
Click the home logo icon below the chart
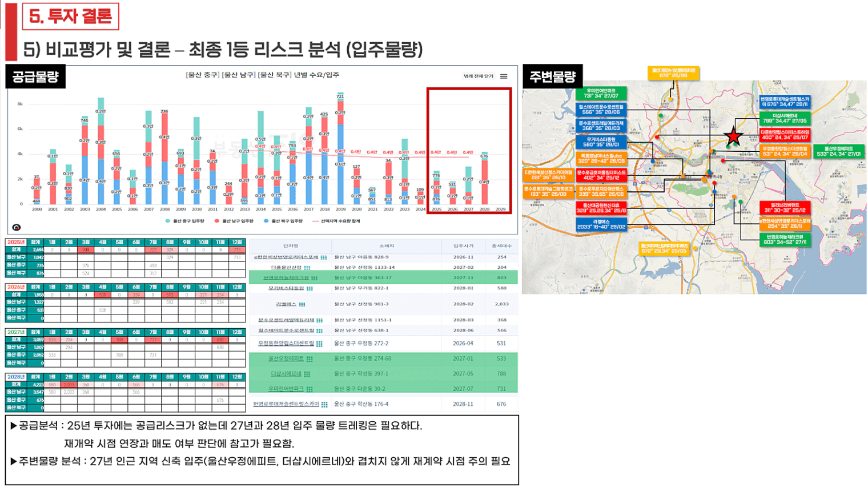click(16, 227)
